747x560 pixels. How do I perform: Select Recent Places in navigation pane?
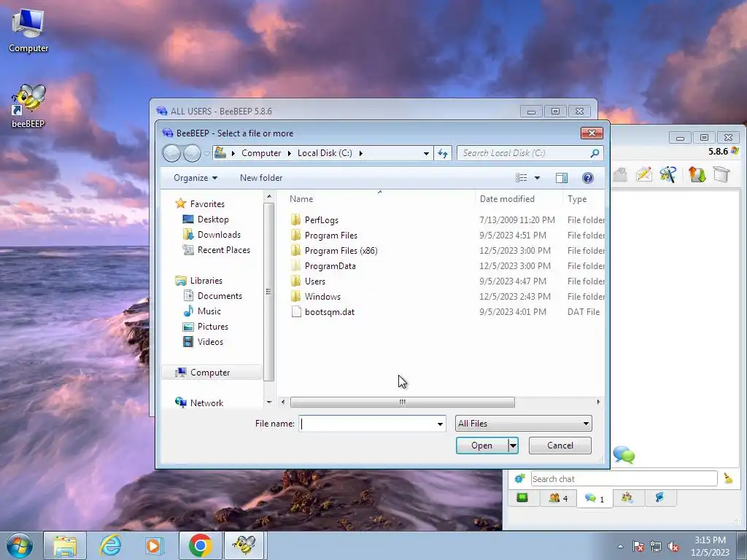coord(223,250)
